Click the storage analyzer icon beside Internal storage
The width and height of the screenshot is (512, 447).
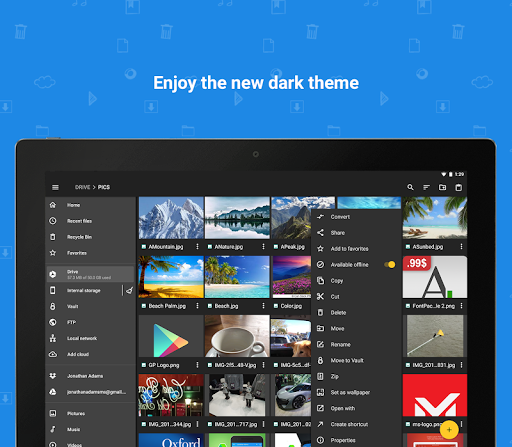129,290
